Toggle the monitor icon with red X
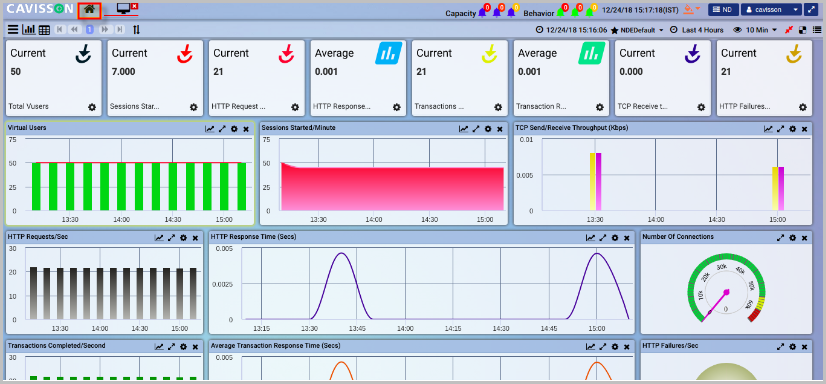This screenshot has height=384, width=826. [x=127, y=8]
